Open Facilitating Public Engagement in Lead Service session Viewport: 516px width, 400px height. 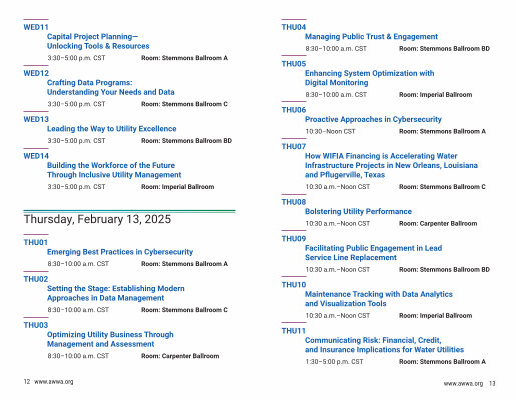pyautogui.click(x=373, y=253)
